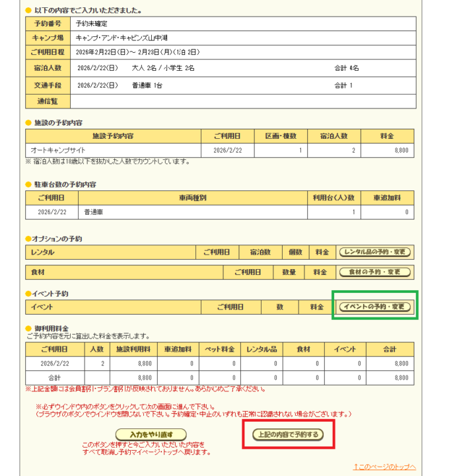This screenshot has height=476, width=457.
Task: Confirm booking with 上記の内容で予約する
Action: click(x=287, y=434)
